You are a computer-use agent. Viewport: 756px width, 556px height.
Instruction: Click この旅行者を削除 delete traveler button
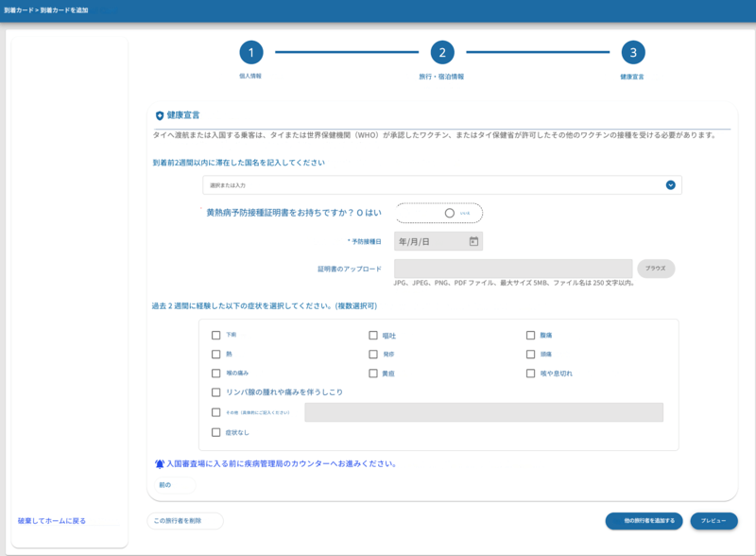185,521
